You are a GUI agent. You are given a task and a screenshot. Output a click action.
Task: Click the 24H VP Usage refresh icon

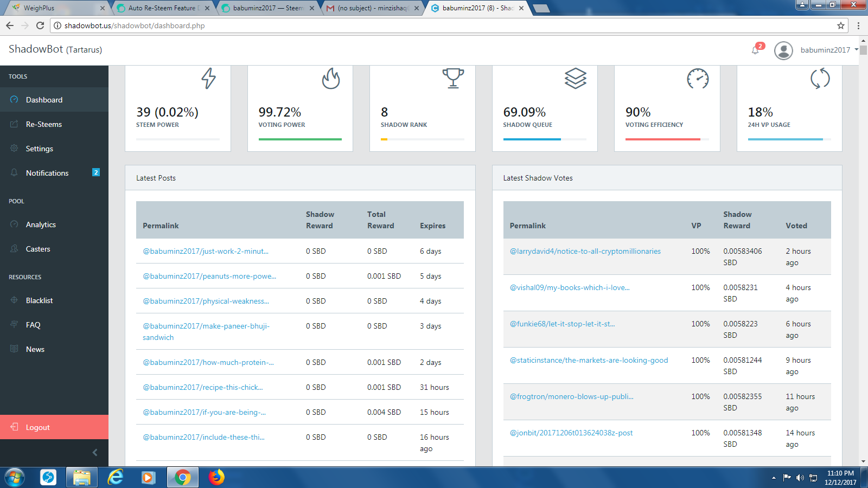click(x=820, y=79)
